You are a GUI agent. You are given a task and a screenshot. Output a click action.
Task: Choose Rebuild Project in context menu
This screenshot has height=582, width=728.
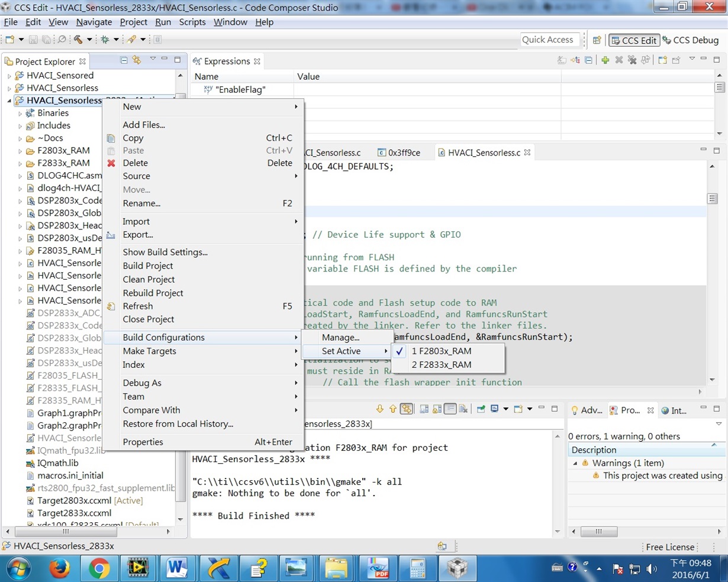(153, 293)
